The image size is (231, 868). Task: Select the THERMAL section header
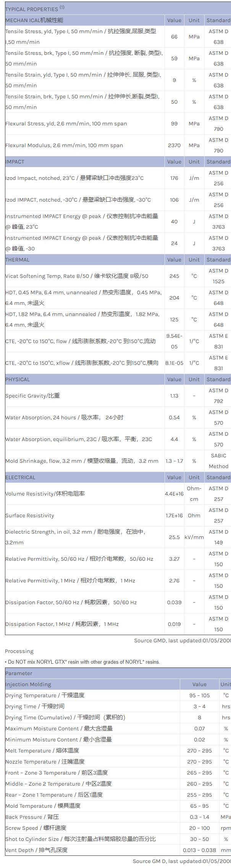pos(17,260)
